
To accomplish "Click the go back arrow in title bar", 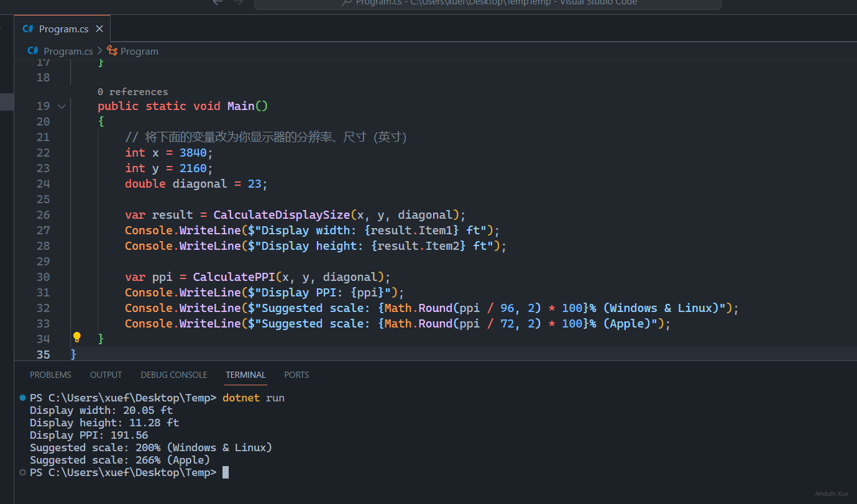I will pos(218,2).
